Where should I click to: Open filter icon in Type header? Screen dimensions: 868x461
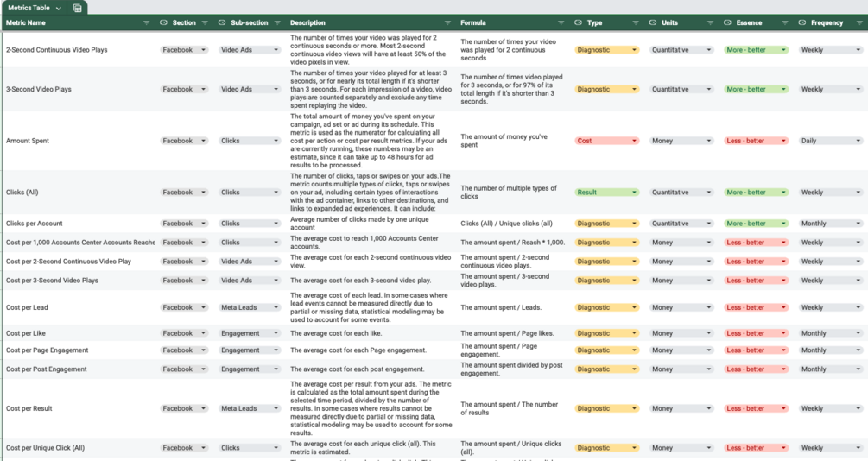(x=636, y=22)
